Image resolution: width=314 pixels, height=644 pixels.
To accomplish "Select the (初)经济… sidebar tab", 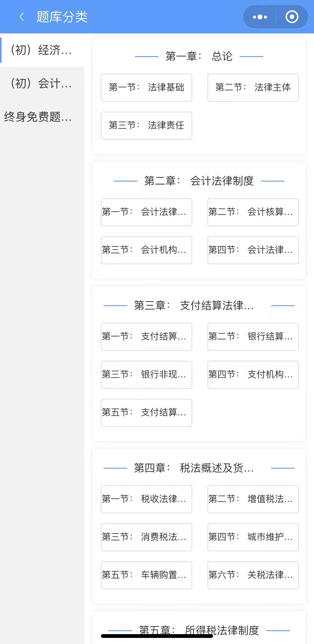I will [x=42, y=50].
